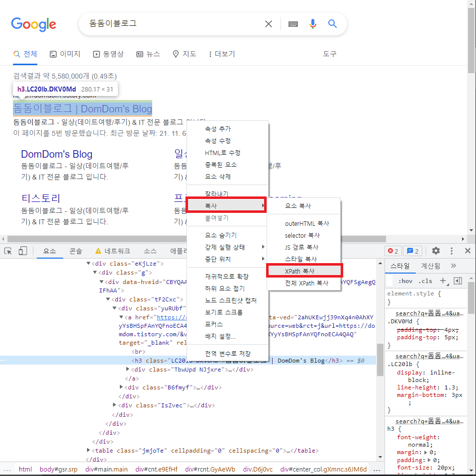Choose 속성 추가 in context menu
This screenshot has height=476, width=476.
[228, 129]
